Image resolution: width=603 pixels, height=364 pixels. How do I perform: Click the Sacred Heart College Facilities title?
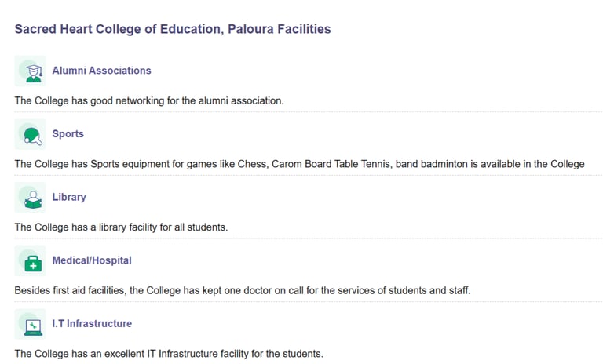pos(173,29)
